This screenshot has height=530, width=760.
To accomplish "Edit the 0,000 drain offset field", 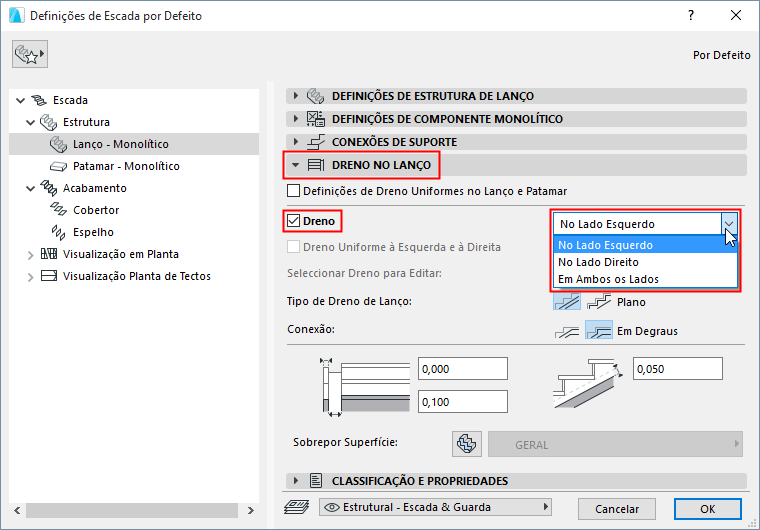I will (463, 369).
